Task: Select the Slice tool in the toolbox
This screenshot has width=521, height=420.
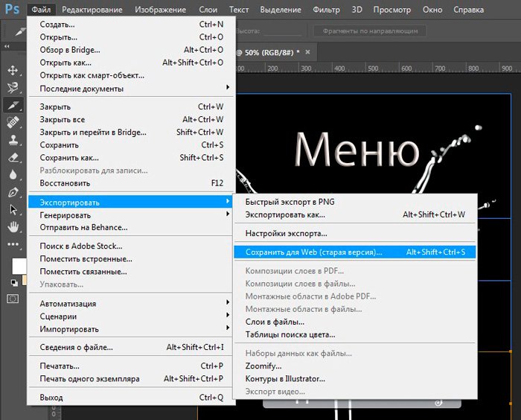Action: 13,106
